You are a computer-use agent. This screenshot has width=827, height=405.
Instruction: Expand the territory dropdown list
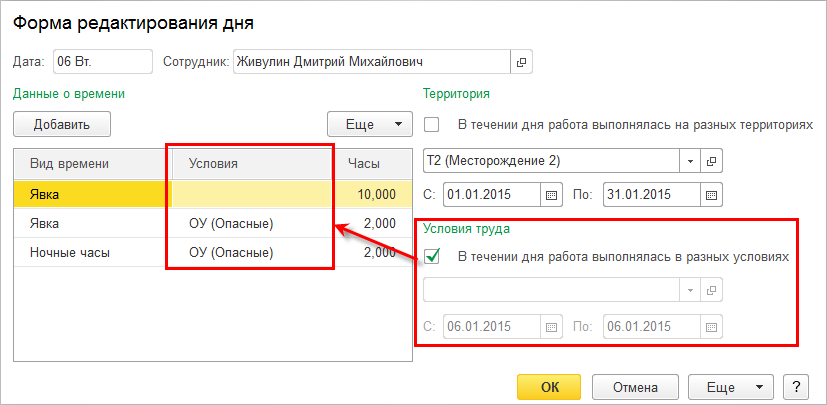coord(690,160)
